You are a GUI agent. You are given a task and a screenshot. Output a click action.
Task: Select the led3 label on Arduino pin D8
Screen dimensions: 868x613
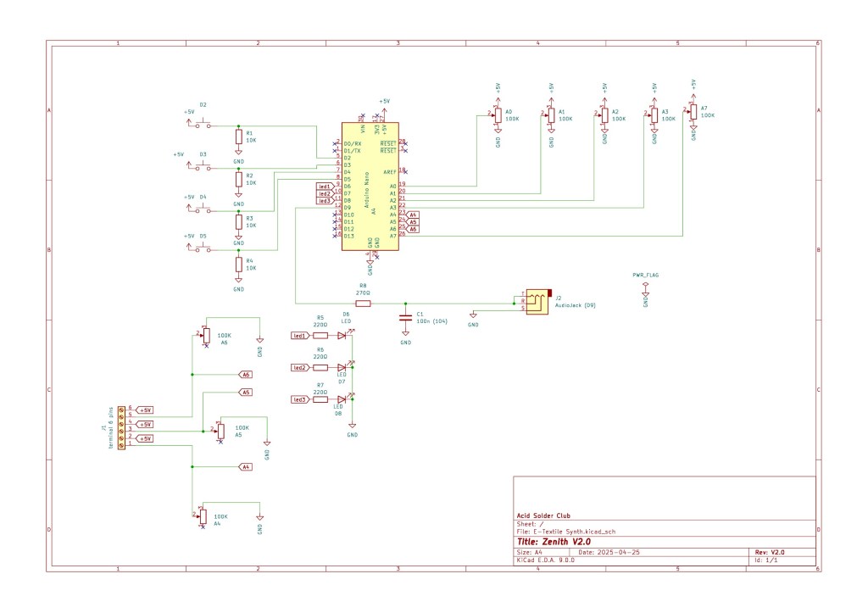324,200
